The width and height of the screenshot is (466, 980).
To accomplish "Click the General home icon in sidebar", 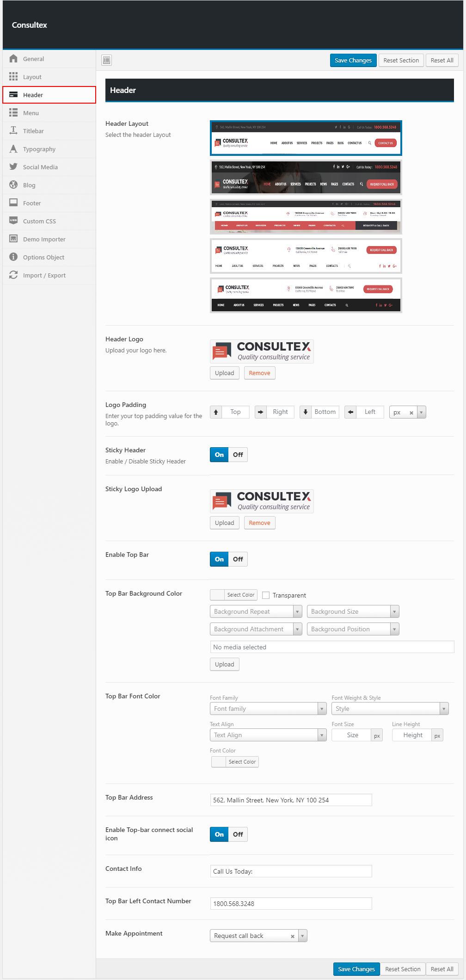I will pos(13,59).
